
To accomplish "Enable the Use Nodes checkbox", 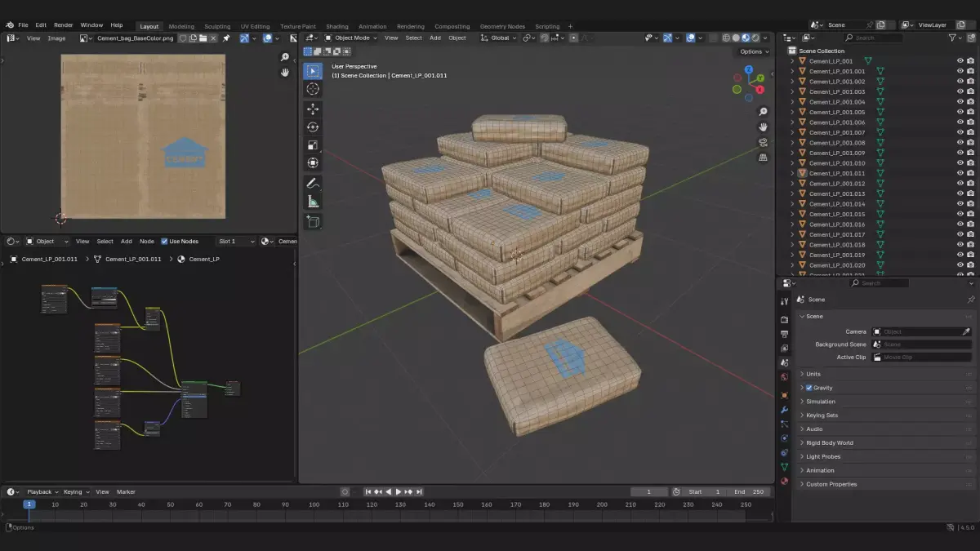I will click(x=164, y=241).
